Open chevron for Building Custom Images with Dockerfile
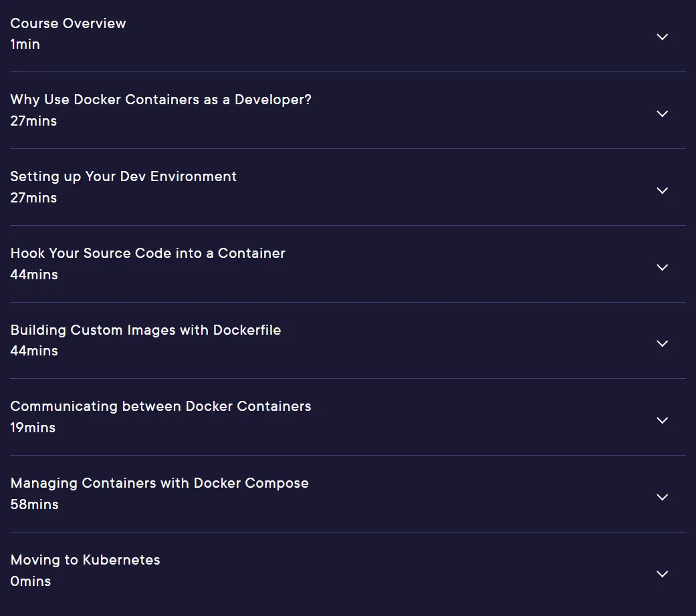The width and height of the screenshot is (696, 616). [663, 343]
